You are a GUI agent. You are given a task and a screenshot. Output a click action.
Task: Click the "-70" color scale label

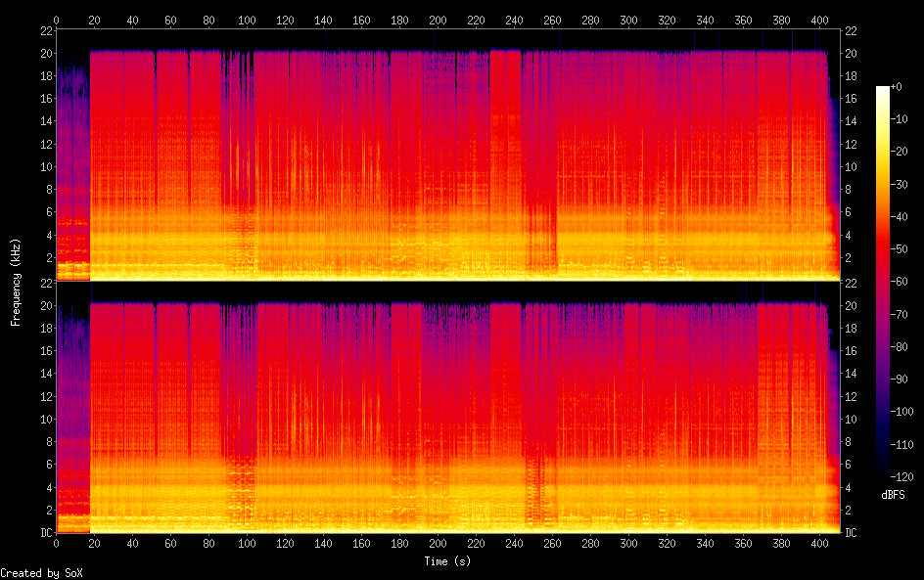coord(900,314)
